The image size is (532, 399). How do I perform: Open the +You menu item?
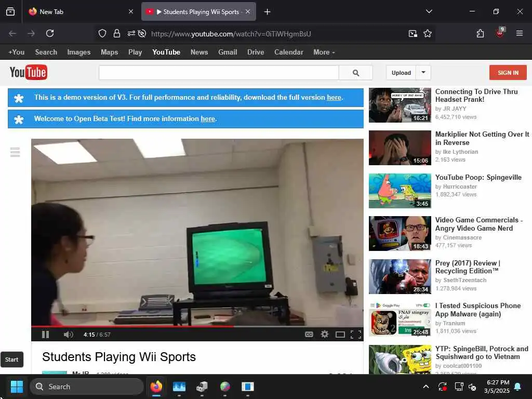16,52
